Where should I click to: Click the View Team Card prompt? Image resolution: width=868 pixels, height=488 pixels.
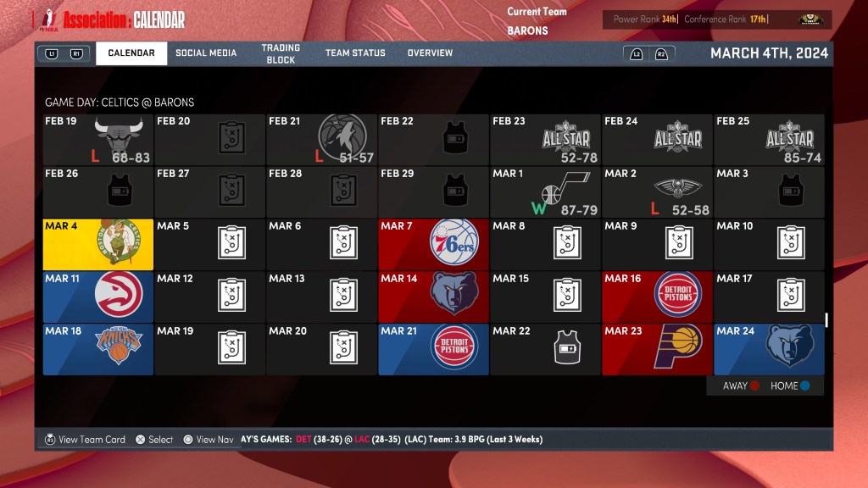click(85, 440)
